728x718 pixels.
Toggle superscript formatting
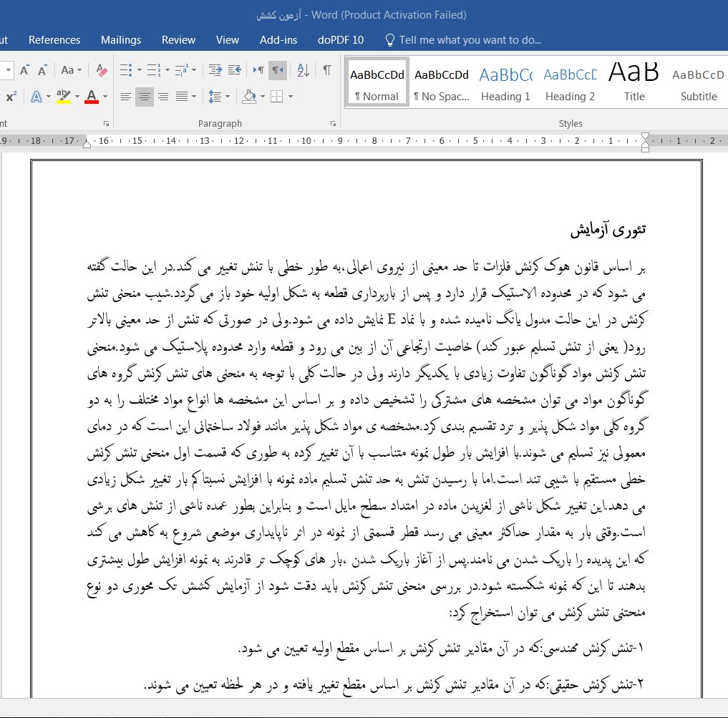(x=11, y=97)
